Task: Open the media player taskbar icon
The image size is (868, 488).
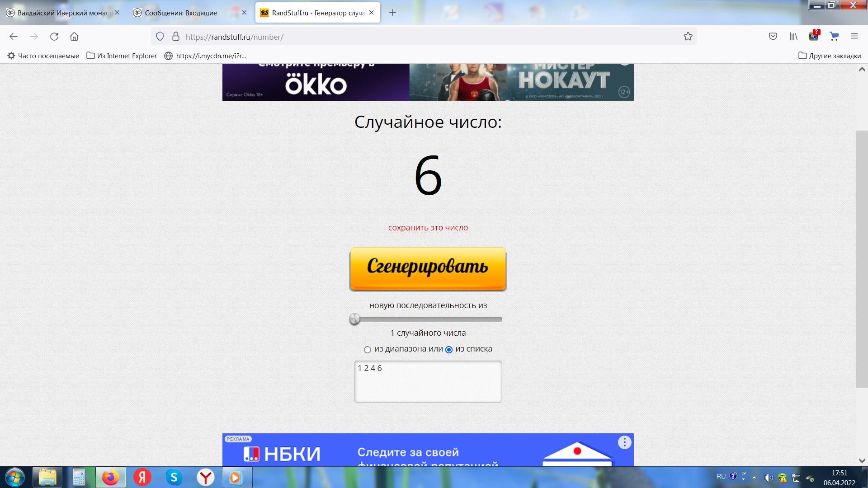Action: [237, 477]
